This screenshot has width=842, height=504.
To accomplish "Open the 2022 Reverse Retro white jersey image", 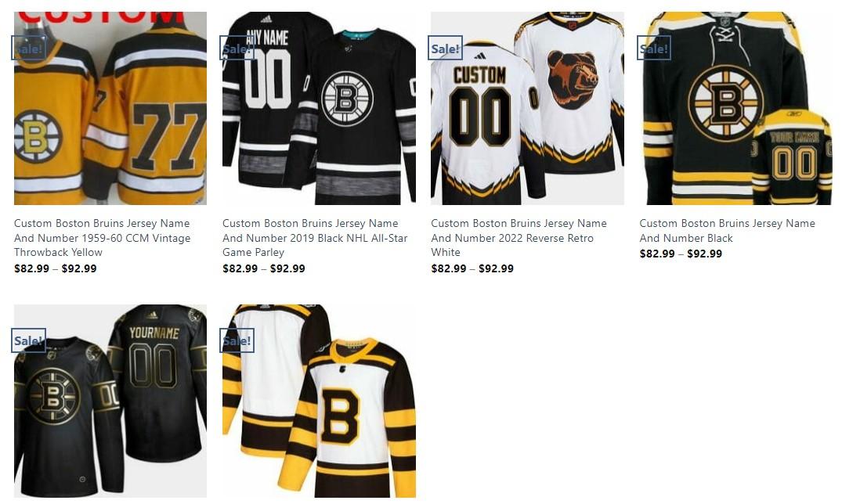I will (527, 109).
